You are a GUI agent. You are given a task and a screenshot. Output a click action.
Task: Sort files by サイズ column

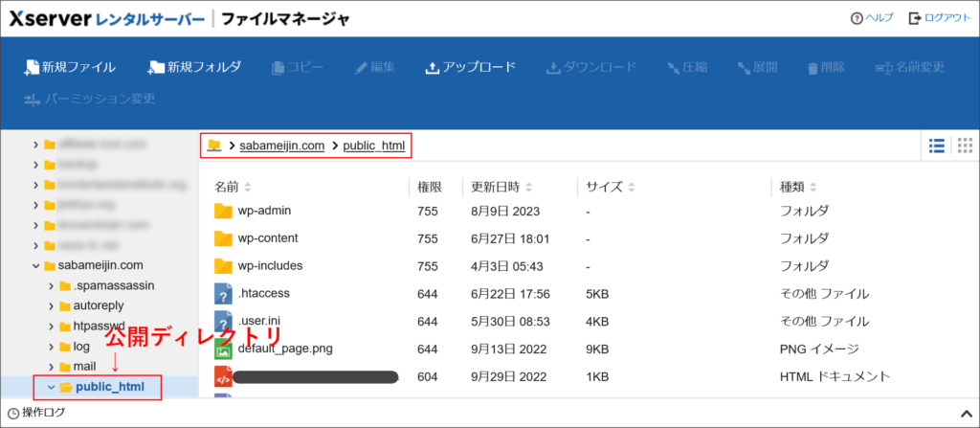tap(610, 187)
